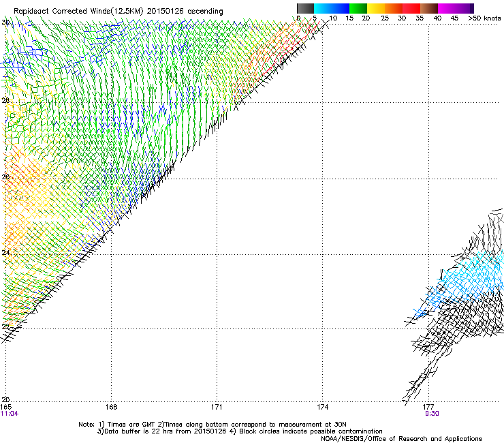Click the longitude label '174'
The image size is (504, 443).
(322, 408)
